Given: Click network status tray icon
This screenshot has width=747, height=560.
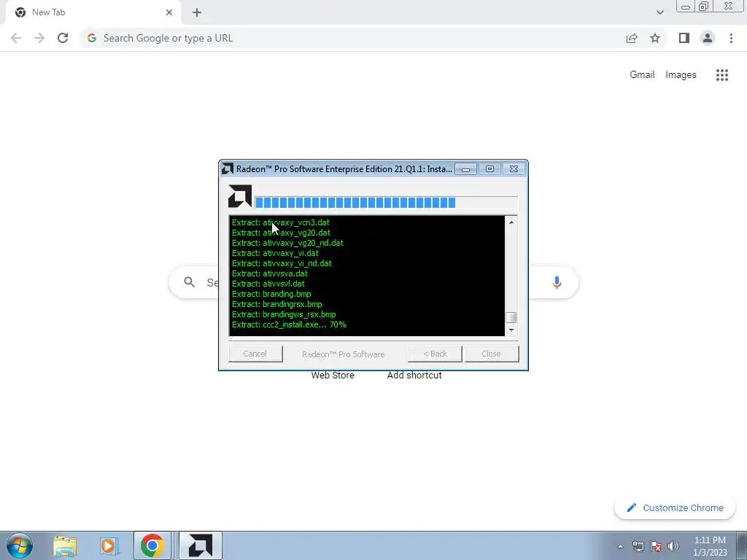Looking at the screenshot, I should click(x=638, y=546).
